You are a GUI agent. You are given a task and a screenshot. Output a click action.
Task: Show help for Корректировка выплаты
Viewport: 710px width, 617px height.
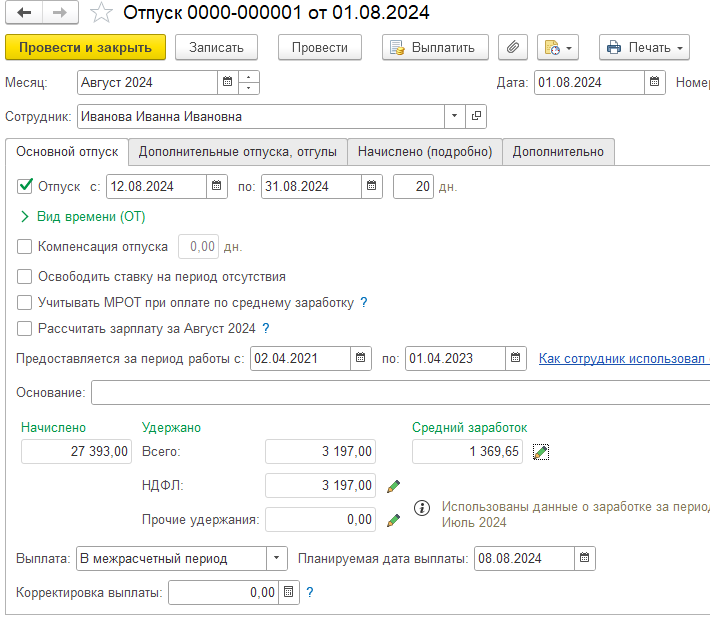310,592
